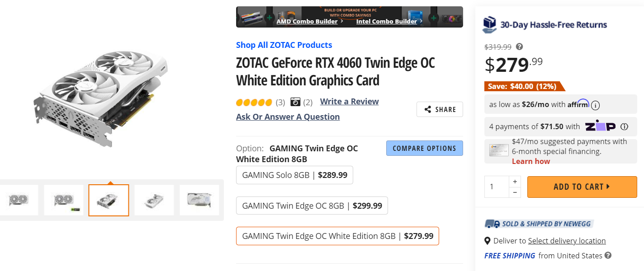Open the Affirm financing info icon
This screenshot has width=644, height=271.
[x=595, y=104]
